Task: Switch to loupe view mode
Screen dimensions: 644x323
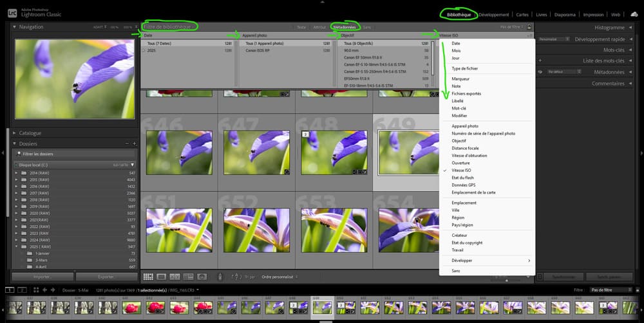Action: (x=162, y=277)
